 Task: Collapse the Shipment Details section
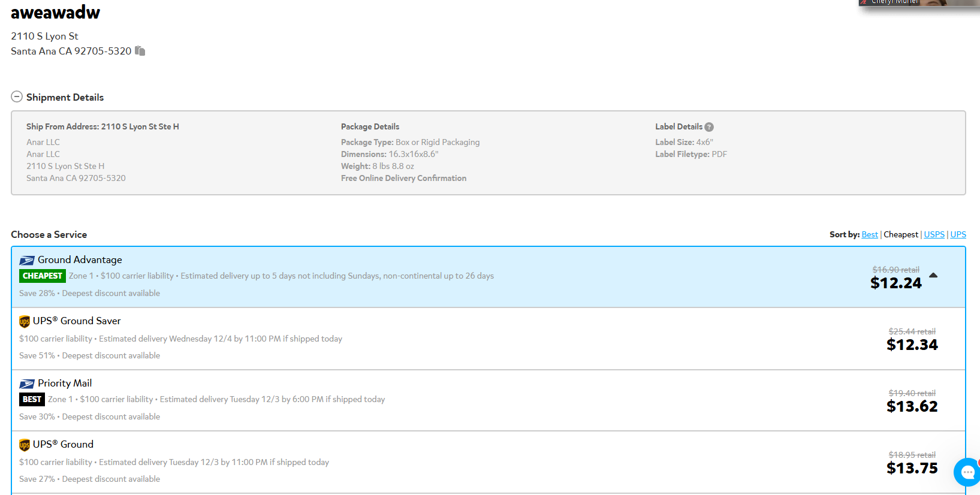(17, 96)
